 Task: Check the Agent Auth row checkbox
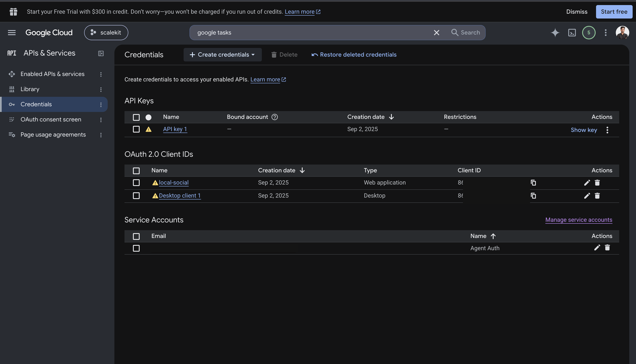pos(136,248)
